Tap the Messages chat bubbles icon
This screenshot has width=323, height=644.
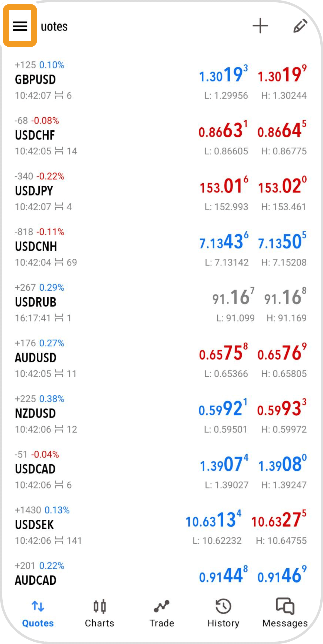pos(285,606)
